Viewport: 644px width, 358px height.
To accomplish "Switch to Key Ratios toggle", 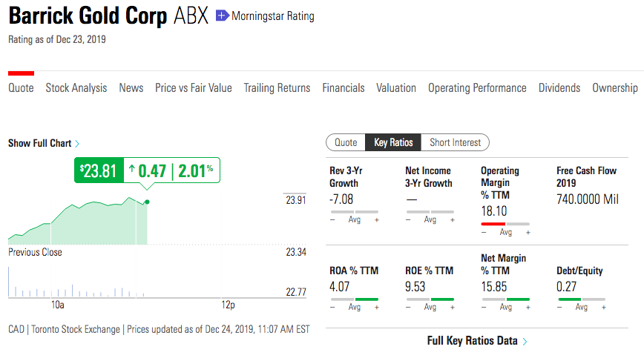I will pyautogui.click(x=393, y=142).
